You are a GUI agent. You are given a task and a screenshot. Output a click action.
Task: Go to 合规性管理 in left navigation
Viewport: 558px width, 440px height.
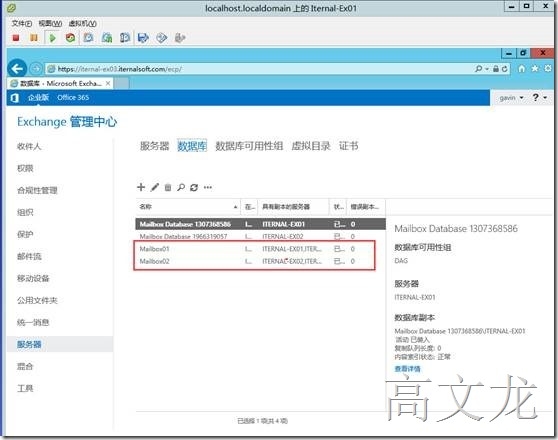[x=37, y=190]
